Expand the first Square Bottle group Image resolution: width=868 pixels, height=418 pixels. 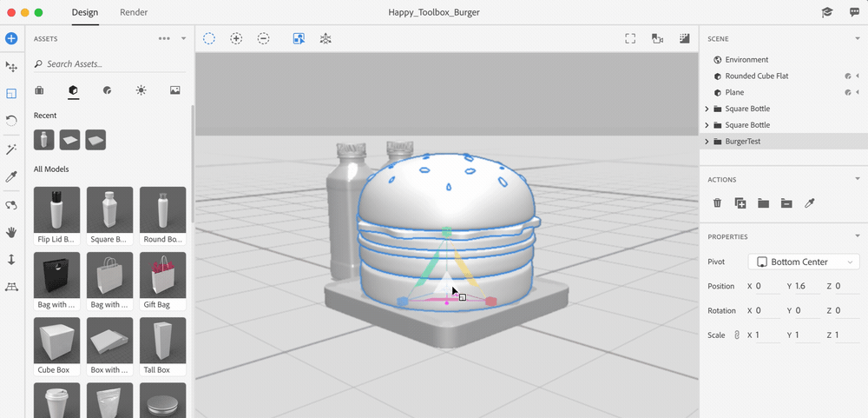click(707, 109)
